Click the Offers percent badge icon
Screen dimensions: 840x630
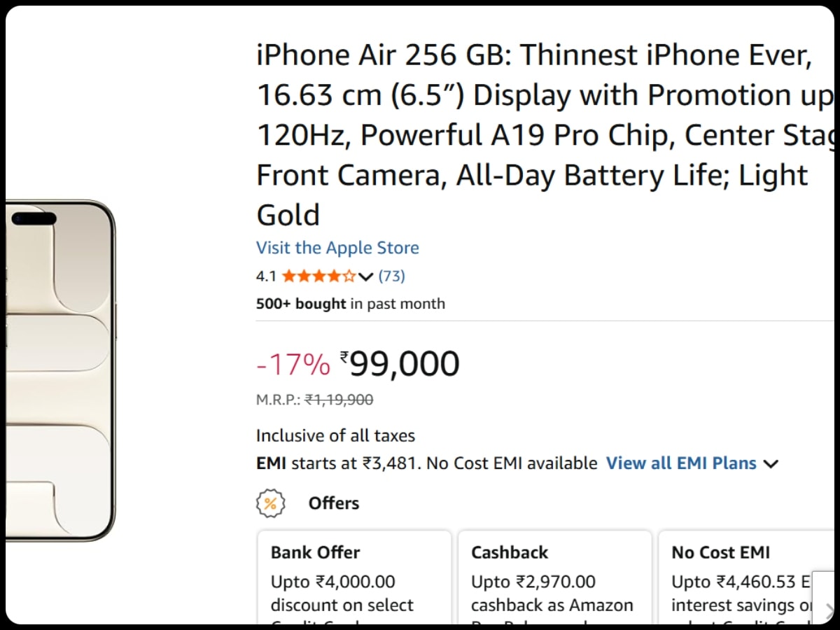270,503
